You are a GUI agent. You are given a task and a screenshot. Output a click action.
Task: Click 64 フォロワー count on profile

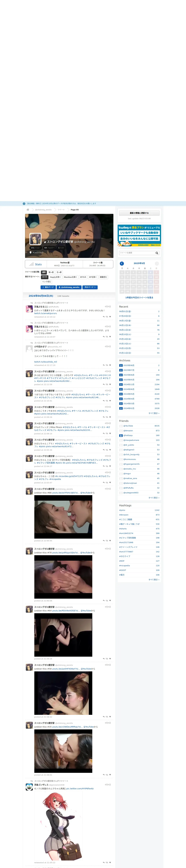(x=49, y=248)
